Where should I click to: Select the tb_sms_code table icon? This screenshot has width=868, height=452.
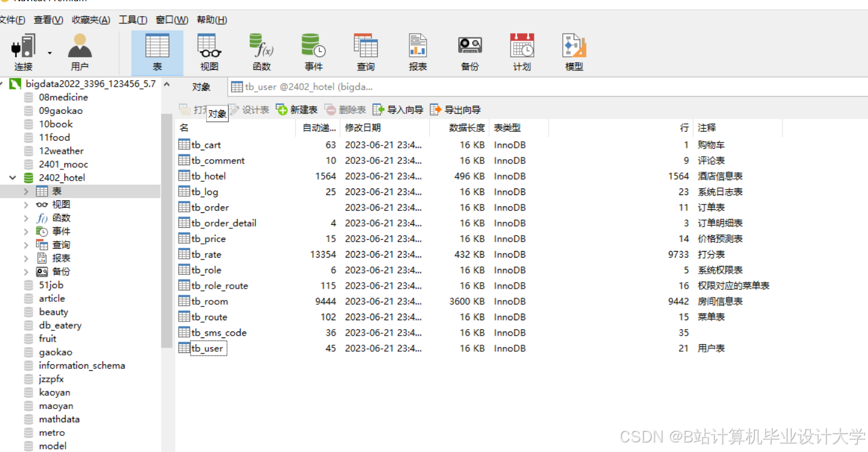pos(185,332)
